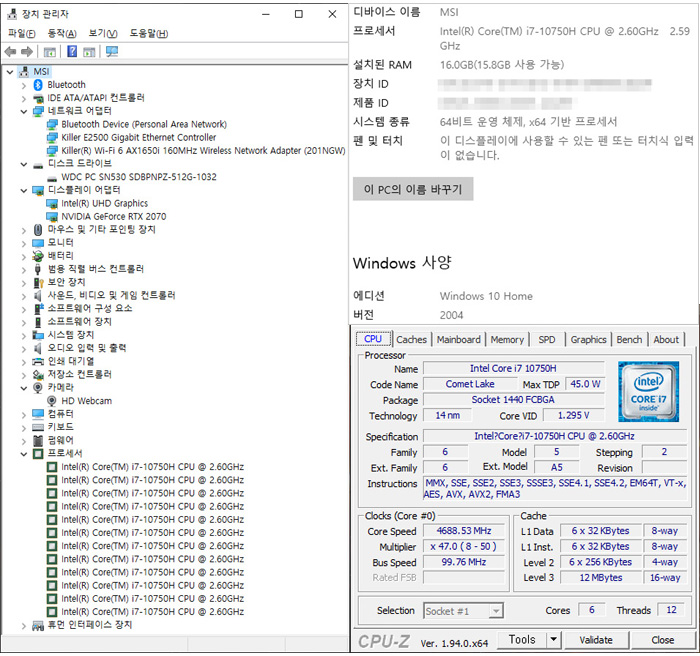Image resolution: width=700 pixels, height=656 pixels.
Task: Expand the 시스템 장치 category
Action: [24, 335]
